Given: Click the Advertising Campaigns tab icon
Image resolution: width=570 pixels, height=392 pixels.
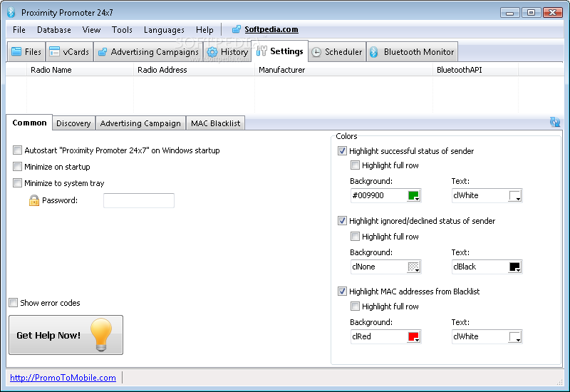Looking at the screenshot, I should (x=103, y=52).
